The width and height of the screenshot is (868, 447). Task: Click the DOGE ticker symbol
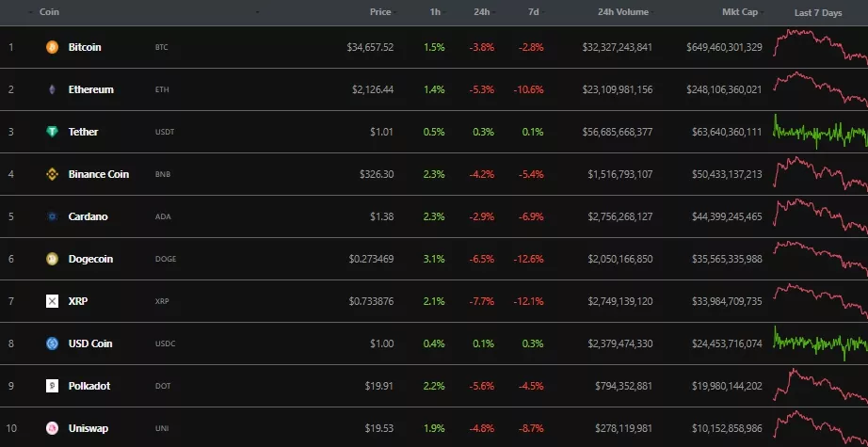tap(165, 259)
